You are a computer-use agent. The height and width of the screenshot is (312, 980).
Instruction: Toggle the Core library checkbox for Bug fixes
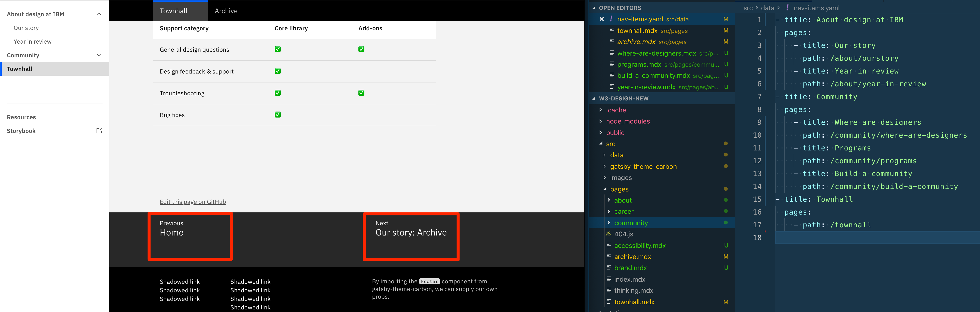point(277,115)
